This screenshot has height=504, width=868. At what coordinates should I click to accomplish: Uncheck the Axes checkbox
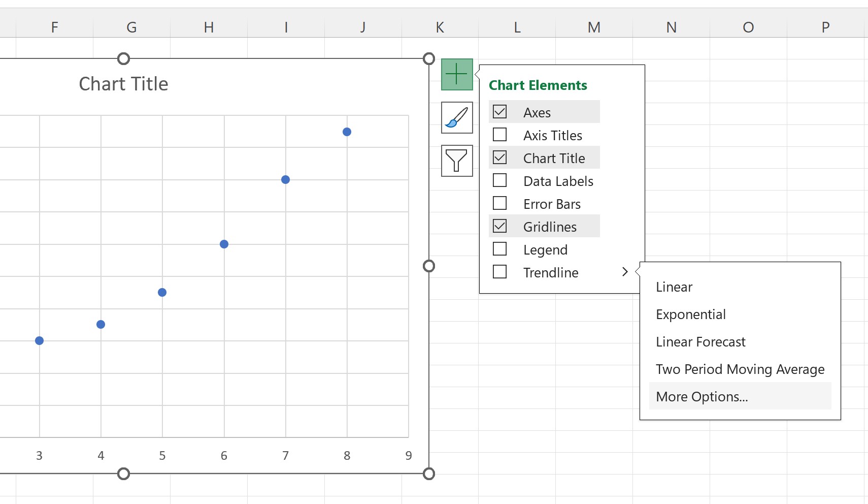[500, 112]
